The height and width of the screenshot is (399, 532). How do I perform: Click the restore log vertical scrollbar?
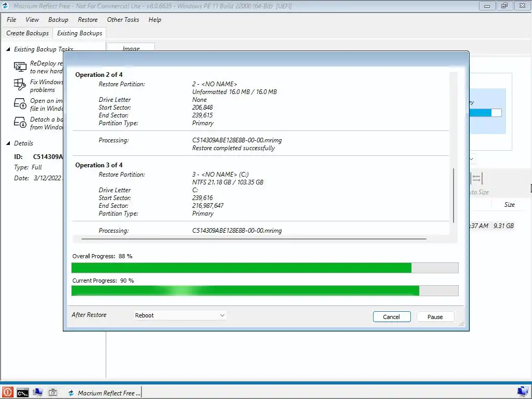coord(454,195)
